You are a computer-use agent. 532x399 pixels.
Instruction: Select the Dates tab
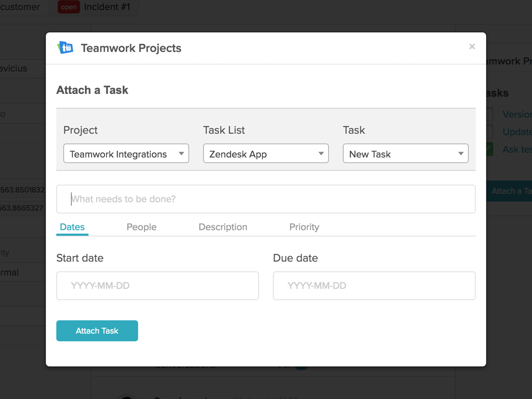pos(72,227)
